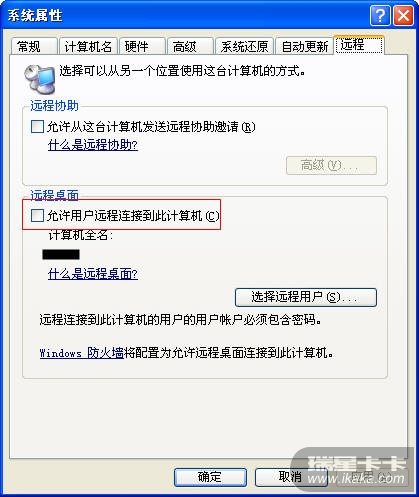Open the 什么是远程协助? link
This screenshot has height=497, width=419.
coord(93,145)
